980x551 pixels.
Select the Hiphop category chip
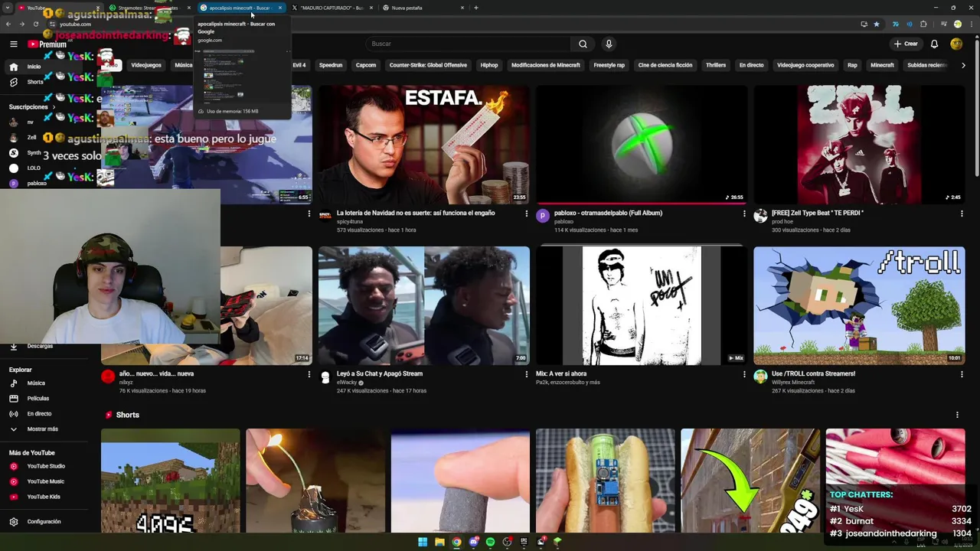tap(489, 65)
